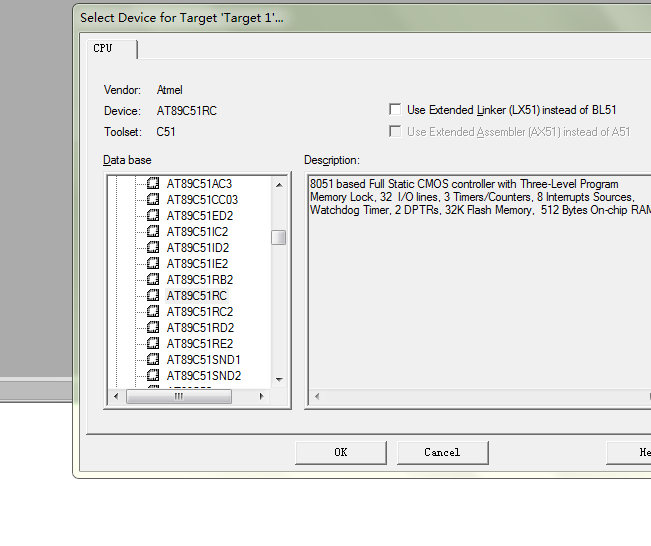Pick the AT89C51SND1 device

coord(203,360)
